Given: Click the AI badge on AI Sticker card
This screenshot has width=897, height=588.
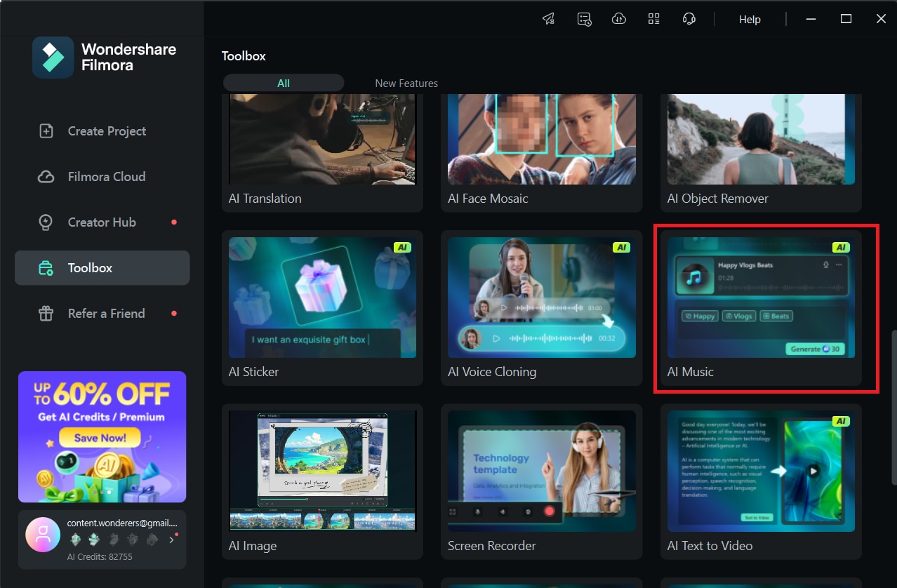Looking at the screenshot, I should coord(402,247).
